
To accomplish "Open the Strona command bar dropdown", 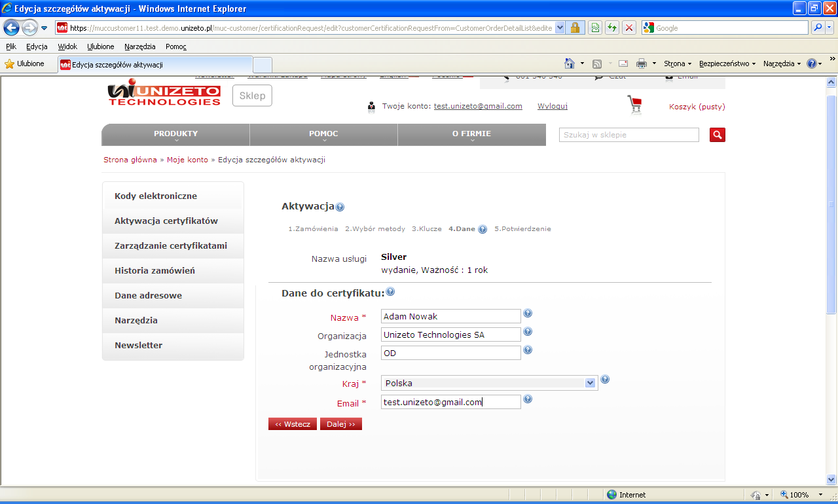I will (x=678, y=63).
